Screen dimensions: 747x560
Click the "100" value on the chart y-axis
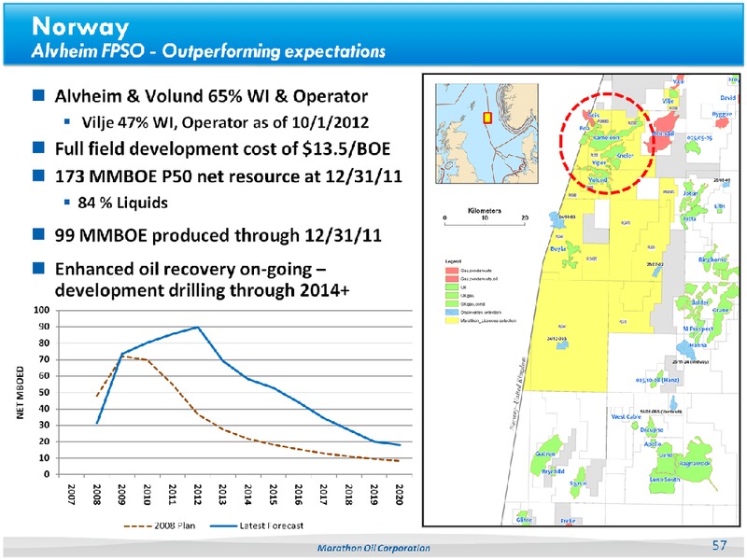tap(41, 311)
